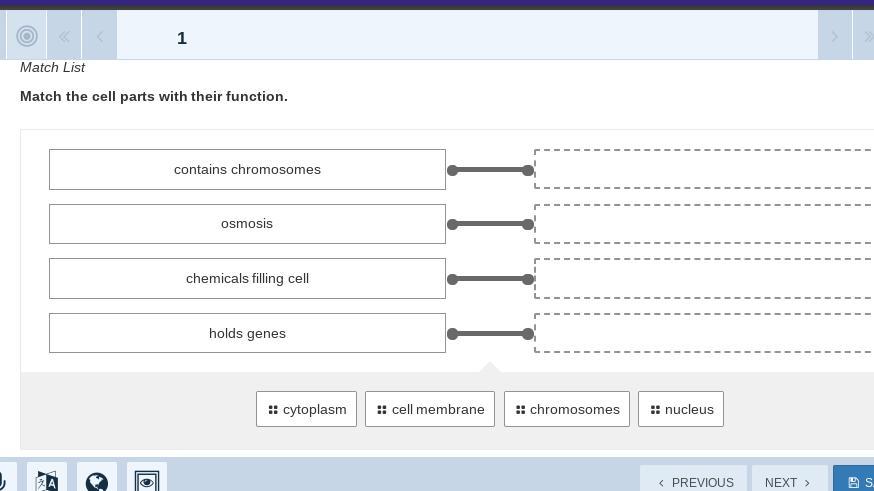The width and height of the screenshot is (874, 491).
Task: Click the Save button at bottom right
Action: [x=855, y=482]
